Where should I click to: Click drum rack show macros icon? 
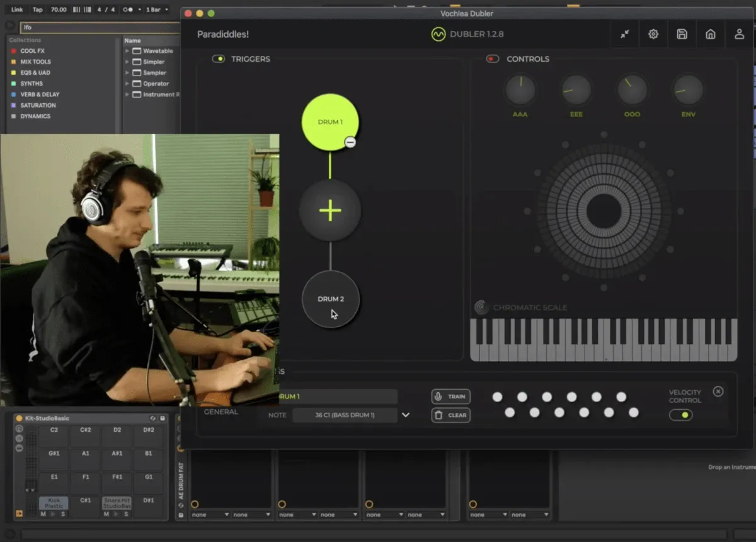[19, 429]
